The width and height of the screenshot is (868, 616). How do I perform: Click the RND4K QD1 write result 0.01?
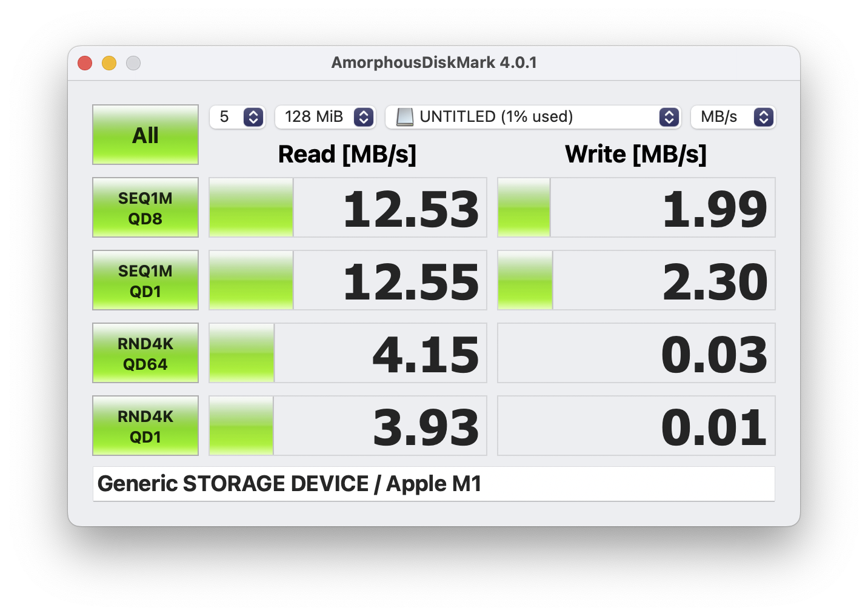click(714, 427)
